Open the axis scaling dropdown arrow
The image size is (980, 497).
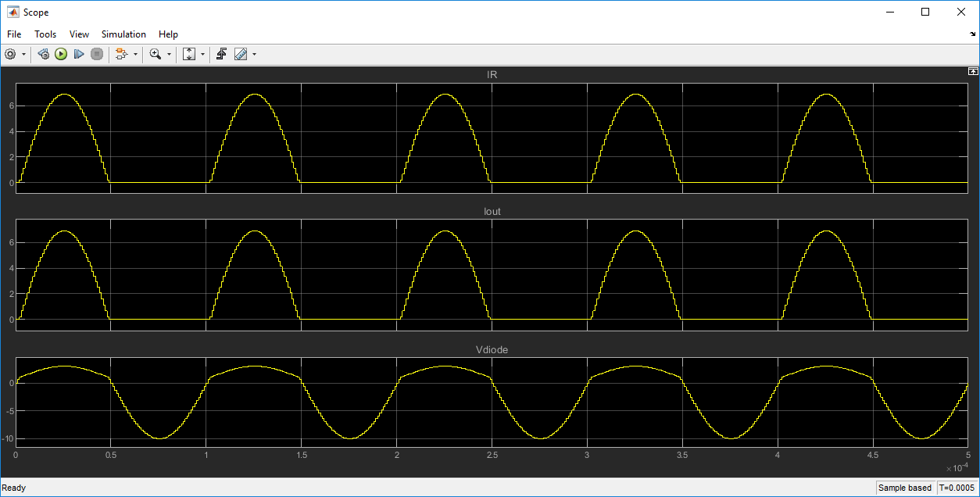click(x=202, y=55)
